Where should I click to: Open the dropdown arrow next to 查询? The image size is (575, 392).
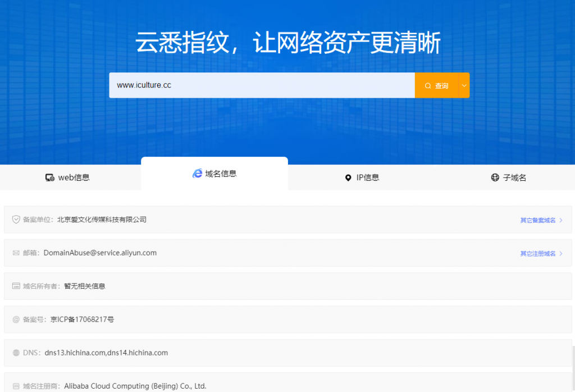click(x=464, y=85)
